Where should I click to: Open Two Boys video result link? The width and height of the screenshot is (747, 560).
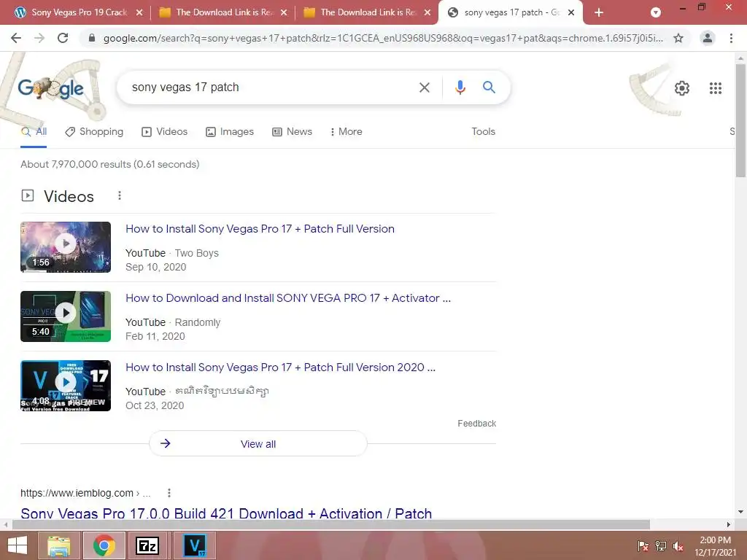tap(260, 229)
